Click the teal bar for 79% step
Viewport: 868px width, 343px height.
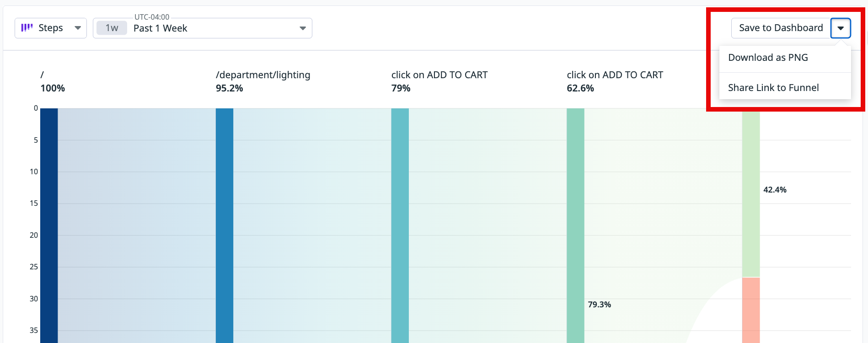click(400, 224)
